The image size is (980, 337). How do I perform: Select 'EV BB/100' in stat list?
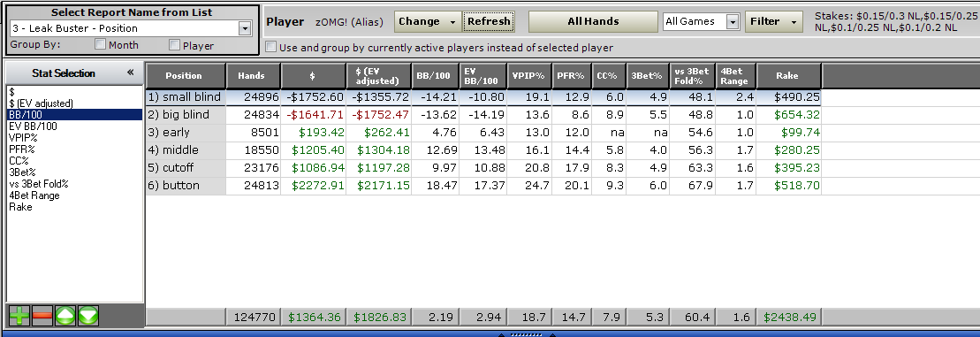[x=75, y=126]
